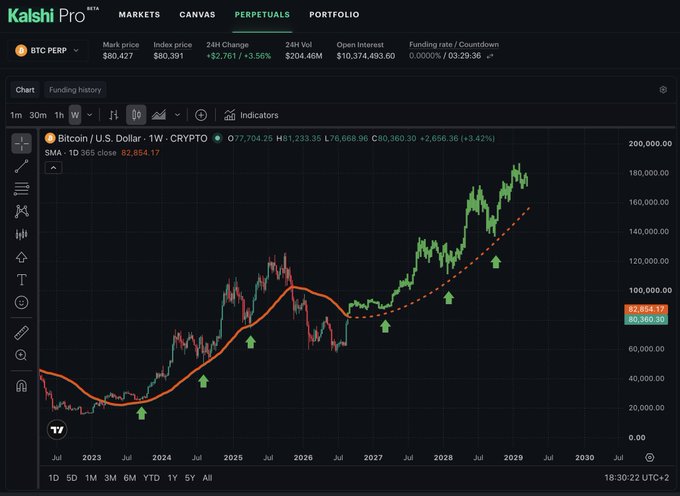The image size is (680, 496).
Task: Click the 2027 label on time axis
Action: coord(373,457)
